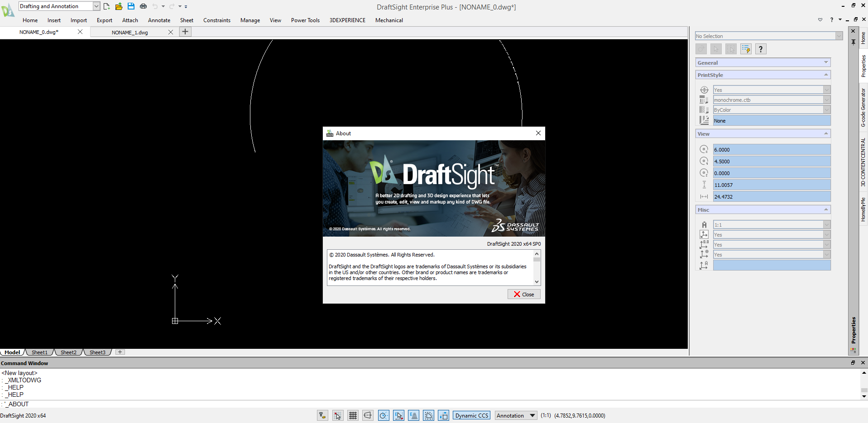Click the toggle value icon in Properties toolbar
Image resolution: width=868 pixels, height=423 pixels.
click(x=701, y=49)
